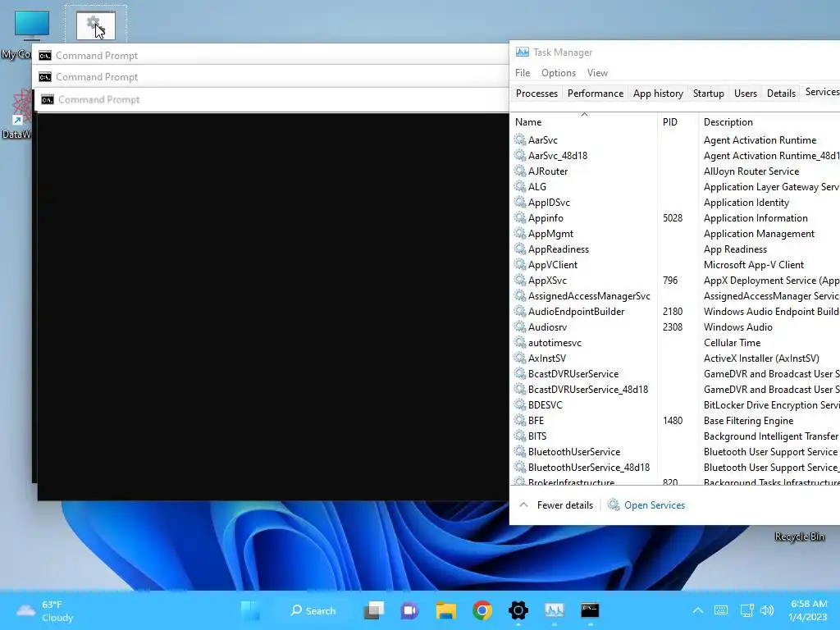Open the DataW desktop shortcut icon
The width and height of the screenshot is (840, 630).
tap(21, 107)
